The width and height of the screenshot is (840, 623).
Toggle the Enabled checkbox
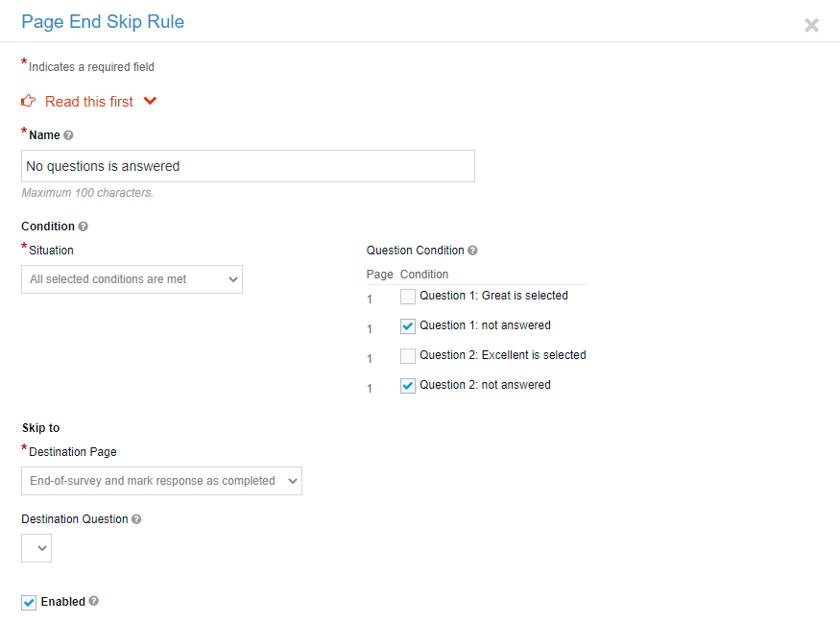[x=29, y=603]
